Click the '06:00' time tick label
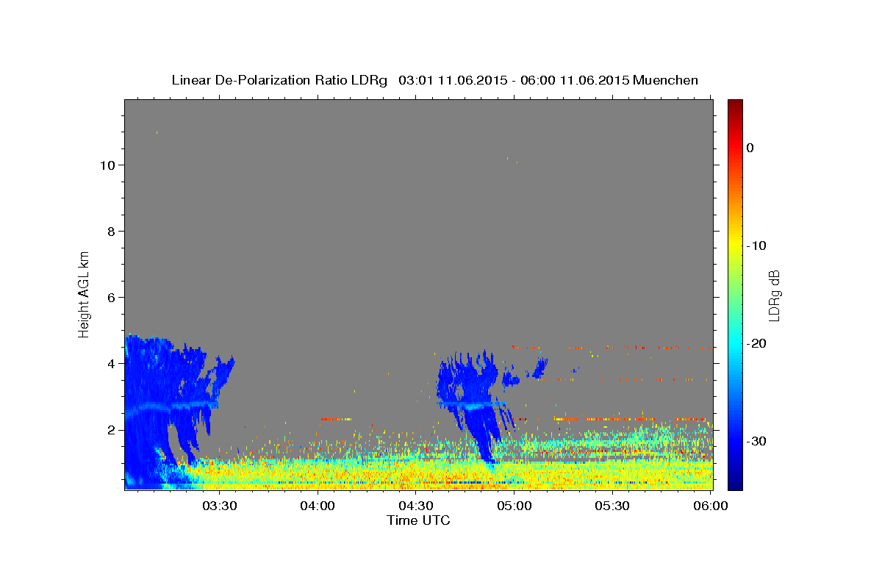This screenshot has height=588, width=882. [x=711, y=506]
